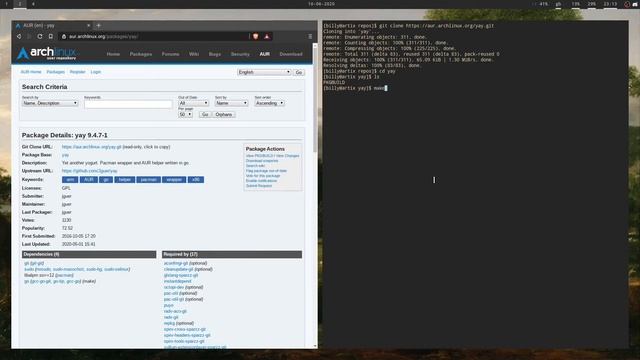Click the Brave rewards triangle icon

267,36
